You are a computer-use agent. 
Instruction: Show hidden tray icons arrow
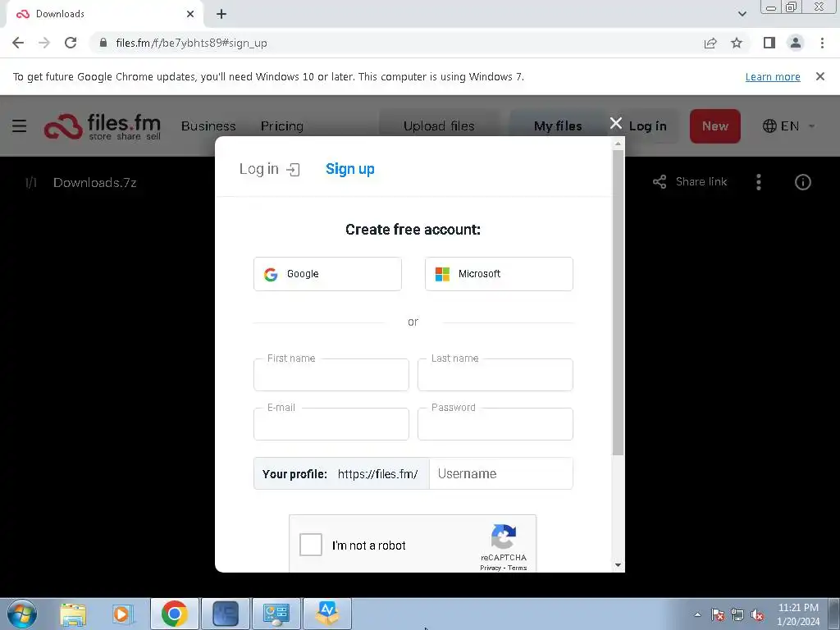tap(697, 615)
